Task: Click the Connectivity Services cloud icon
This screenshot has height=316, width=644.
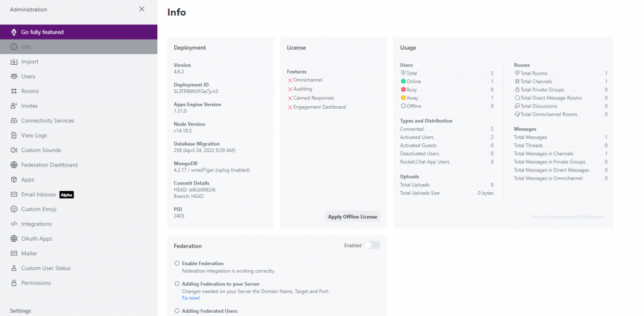Action: 14,121
